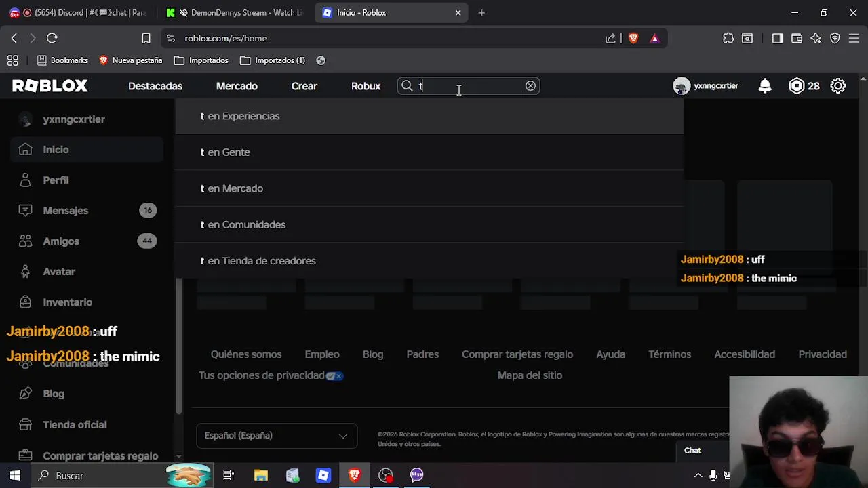
Task: Open Amigos icon in sidebar
Action: 25,241
